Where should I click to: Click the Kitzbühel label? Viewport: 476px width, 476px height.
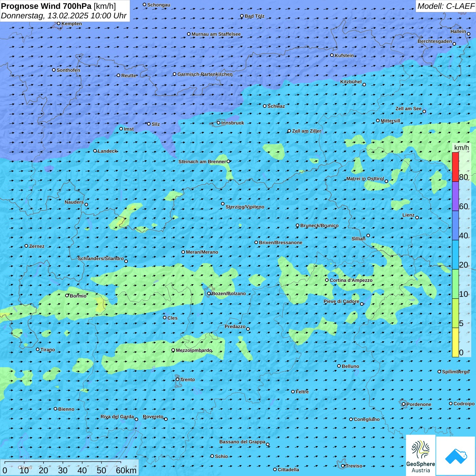coord(351,82)
